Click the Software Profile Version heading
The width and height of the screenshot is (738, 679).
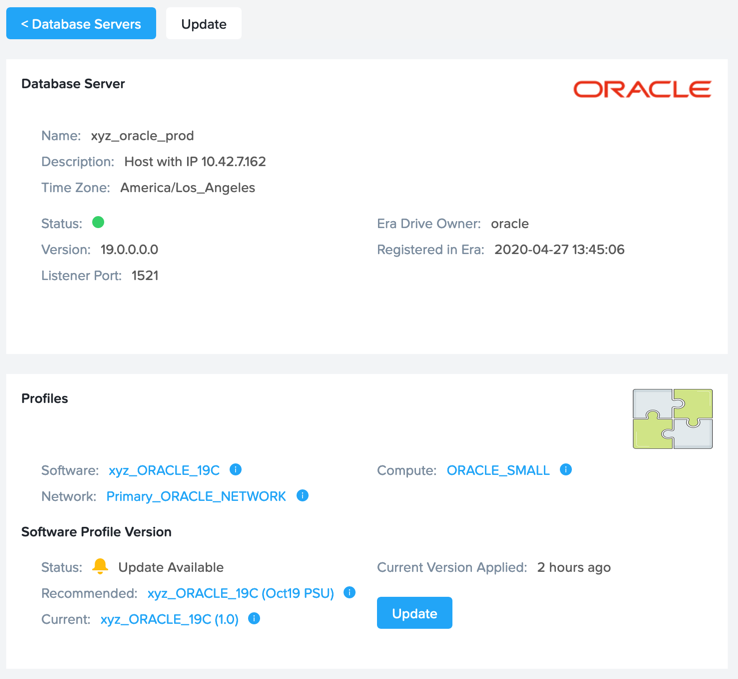tap(96, 532)
